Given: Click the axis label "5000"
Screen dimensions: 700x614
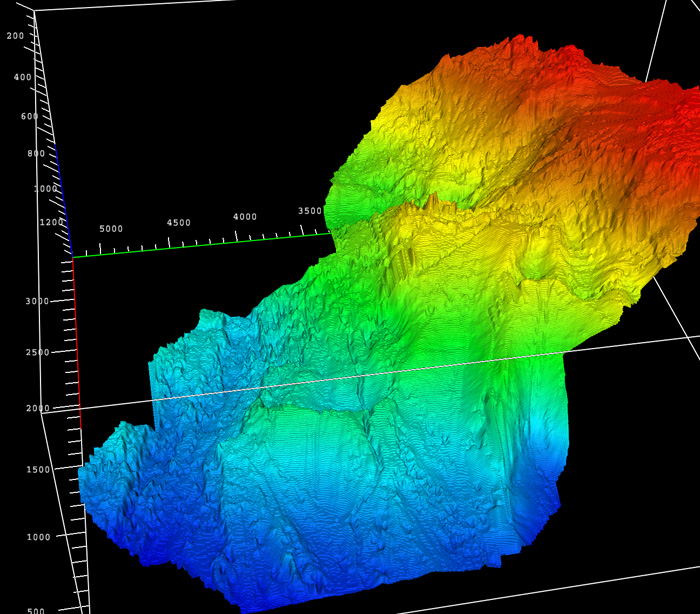Looking at the screenshot, I should coord(111,229).
